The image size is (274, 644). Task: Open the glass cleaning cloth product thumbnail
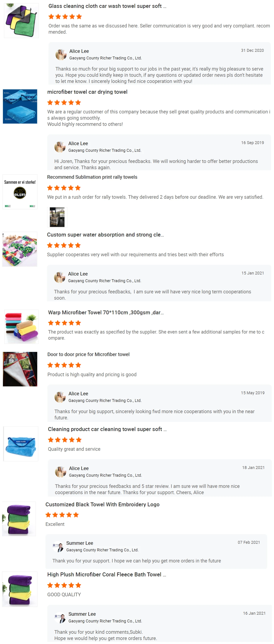point(21,21)
